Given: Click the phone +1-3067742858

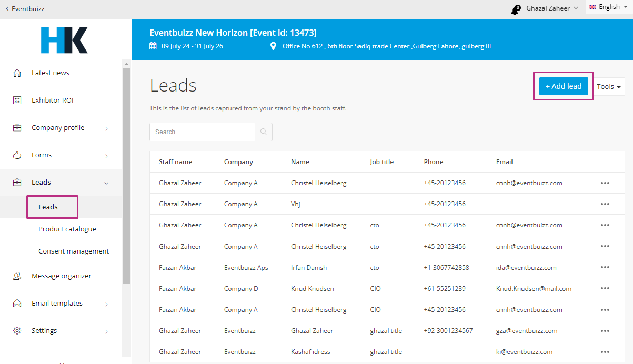Looking at the screenshot, I should [446, 268].
